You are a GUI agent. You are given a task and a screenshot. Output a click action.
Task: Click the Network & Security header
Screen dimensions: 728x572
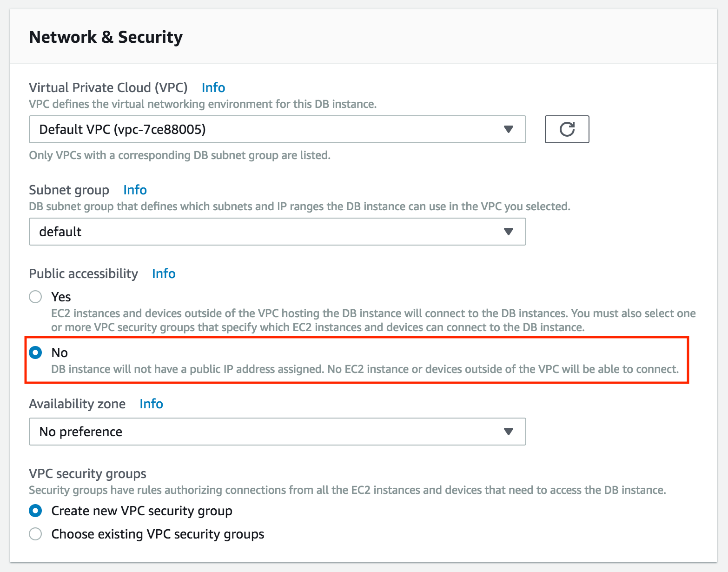pos(106,37)
